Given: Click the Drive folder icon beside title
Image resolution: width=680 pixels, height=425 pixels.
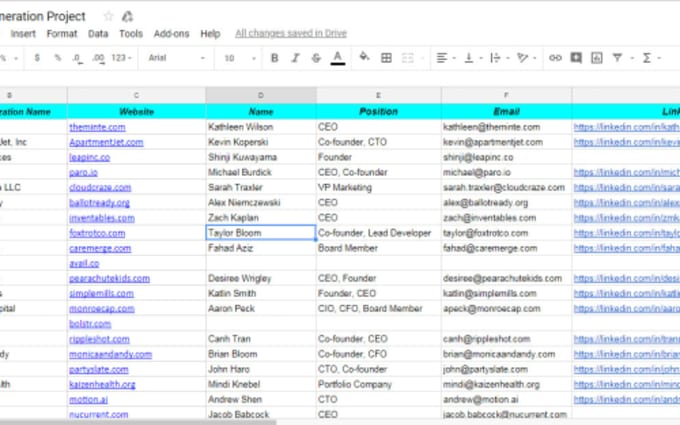Looking at the screenshot, I should (127, 16).
